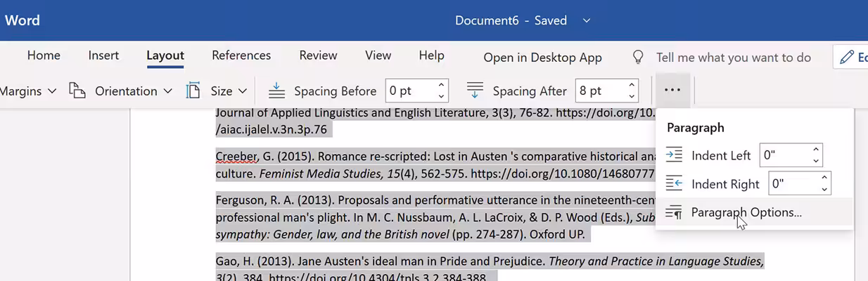Select the Layout ribbon tab
868x281 pixels.
pyautogui.click(x=165, y=55)
